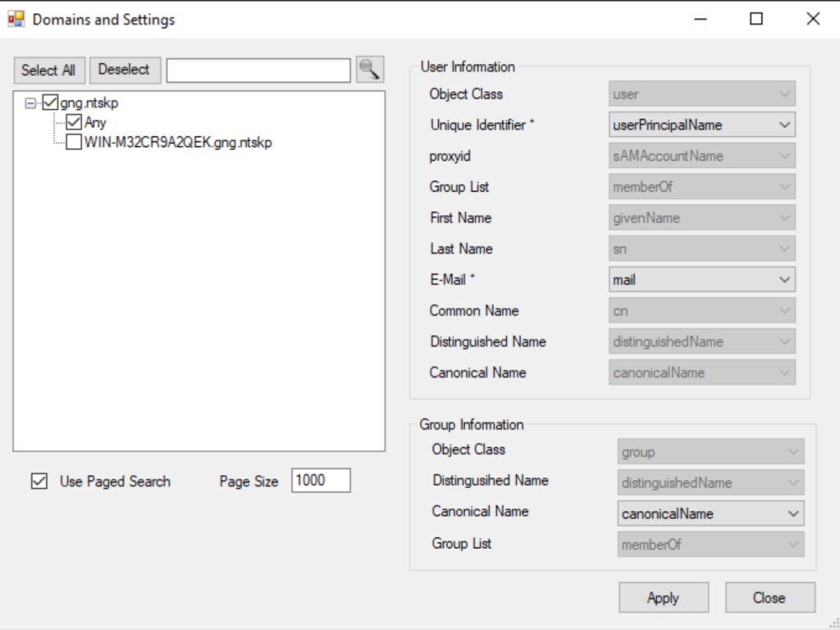The width and height of the screenshot is (840, 630).
Task: Click the Select All button
Action: coord(49,71)
